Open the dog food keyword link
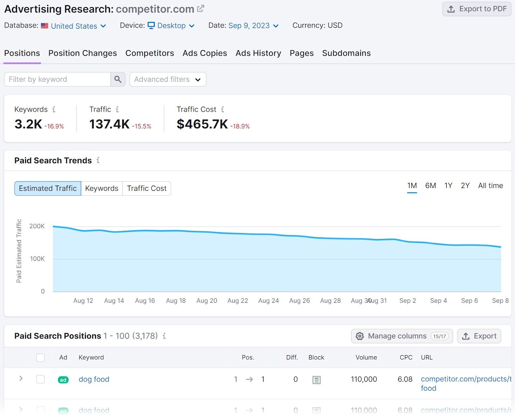Viewport: 515px width, 420px height. coord(94,379)
